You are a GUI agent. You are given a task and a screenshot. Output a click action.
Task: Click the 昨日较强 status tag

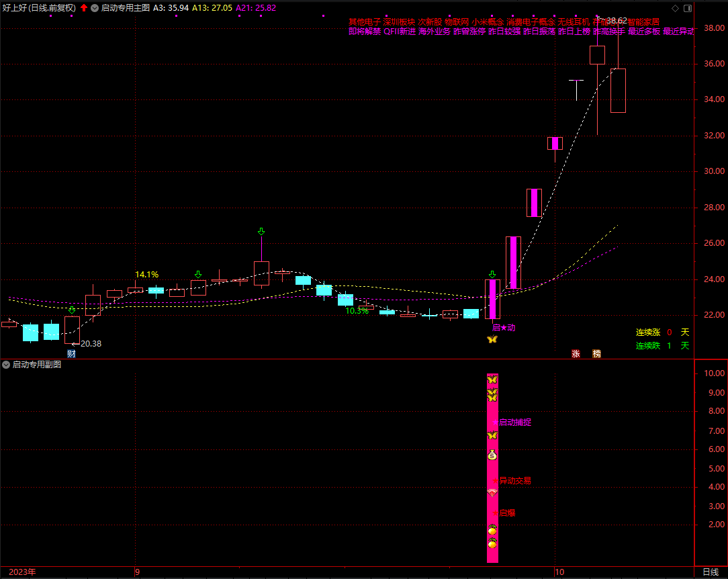pyautogui.click(x=504, y=32)
